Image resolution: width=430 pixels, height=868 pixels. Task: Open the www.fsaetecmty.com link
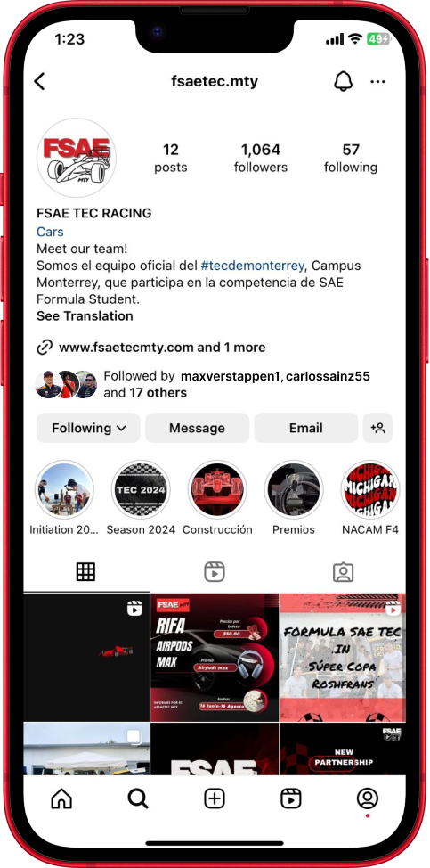[x=126, y=348]
